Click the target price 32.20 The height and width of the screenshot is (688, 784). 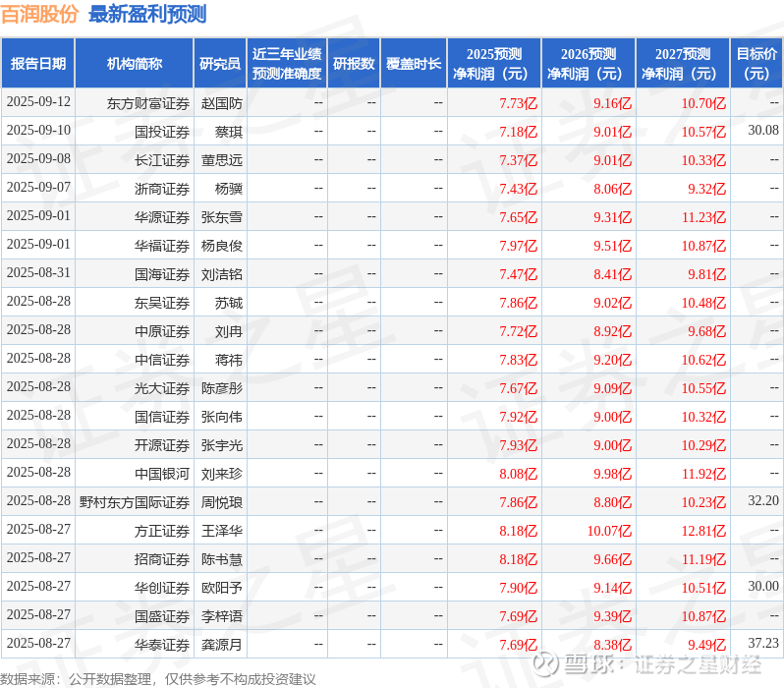(x=763, y=501)
